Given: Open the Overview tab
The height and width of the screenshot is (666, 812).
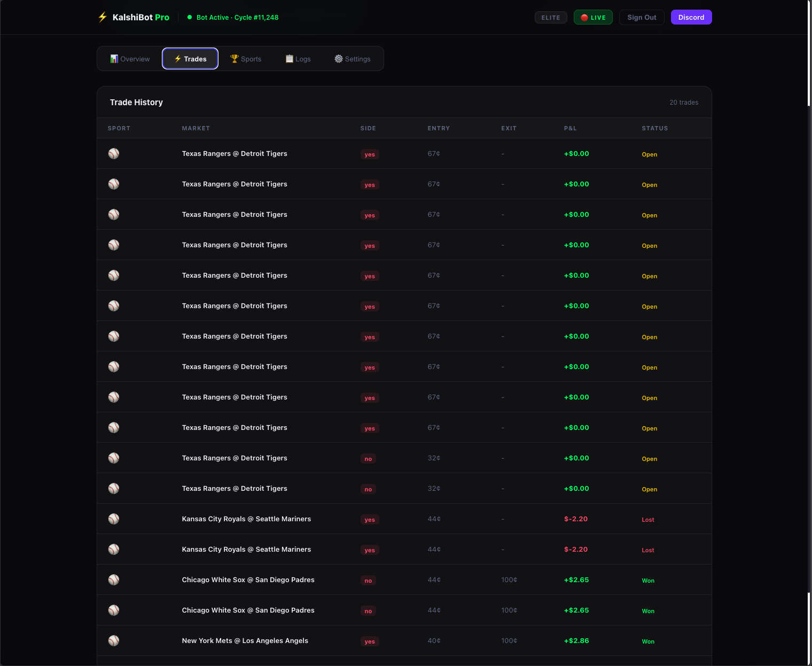Looking at the screenshot, I should 130,59.
